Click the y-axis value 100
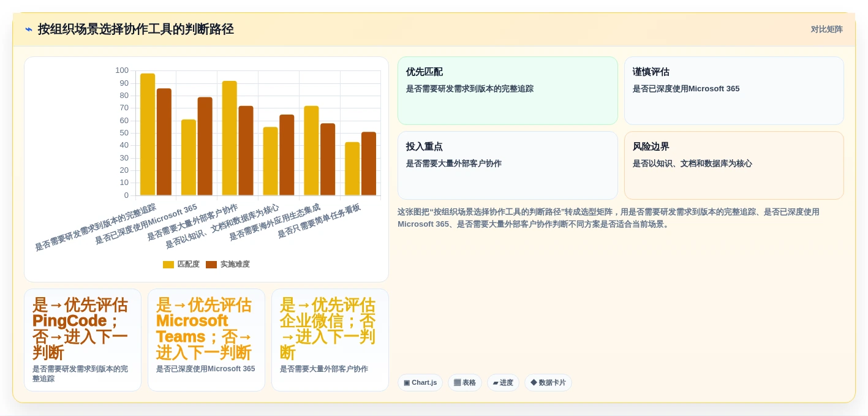This screenshot has width=868, height=416. (x=122, y=70)
